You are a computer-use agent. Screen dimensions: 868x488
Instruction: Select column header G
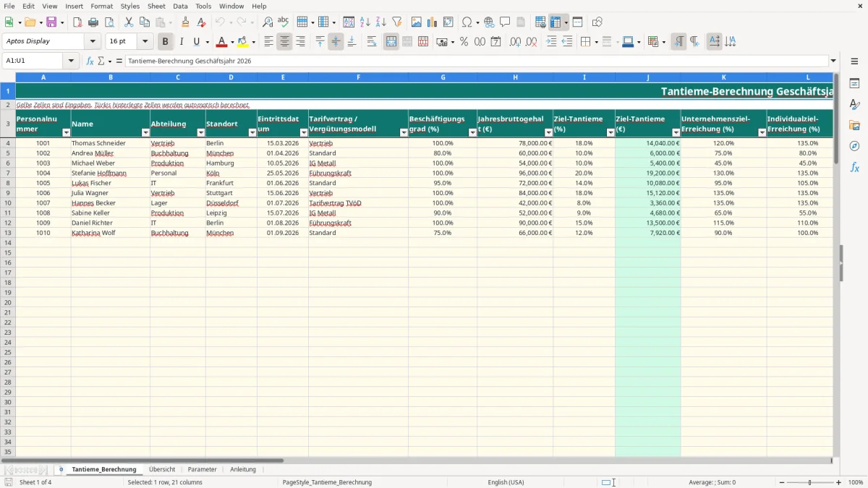(x=443, y=77)
